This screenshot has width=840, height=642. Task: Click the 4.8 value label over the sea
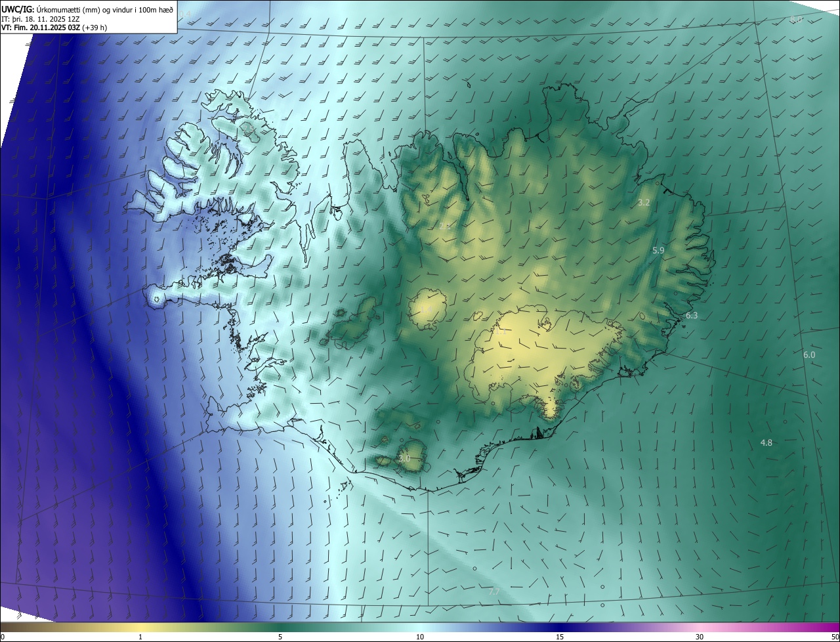pos(766,442)
